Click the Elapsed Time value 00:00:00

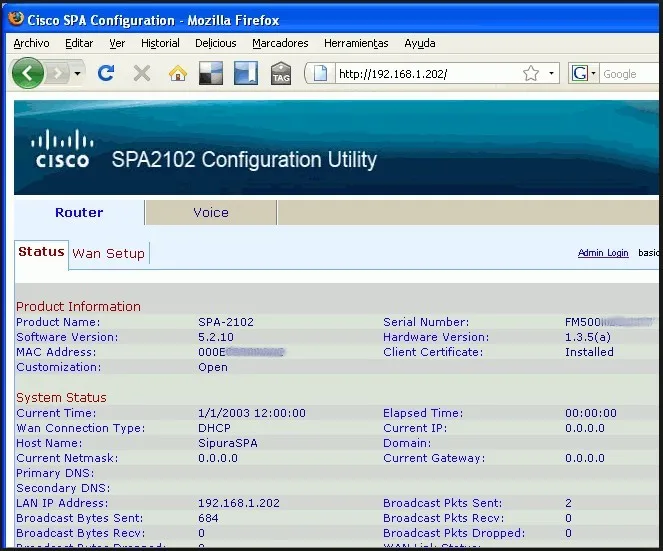pyautogui.click(x=591, y=413)
